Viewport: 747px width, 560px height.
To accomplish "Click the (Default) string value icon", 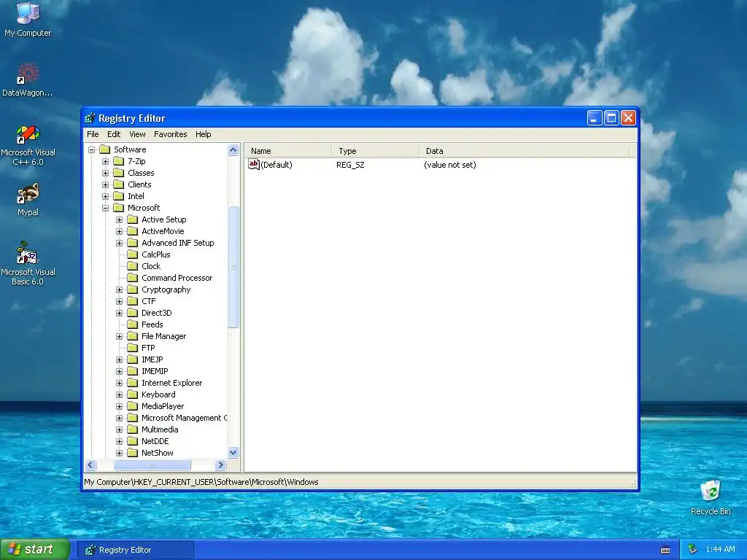I will point(254,165).
